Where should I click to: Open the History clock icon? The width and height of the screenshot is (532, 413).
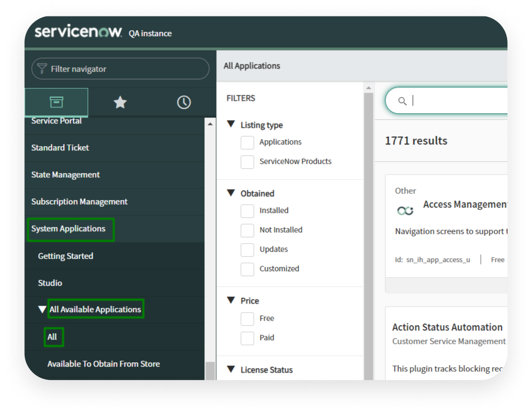[x=183, y=102]
